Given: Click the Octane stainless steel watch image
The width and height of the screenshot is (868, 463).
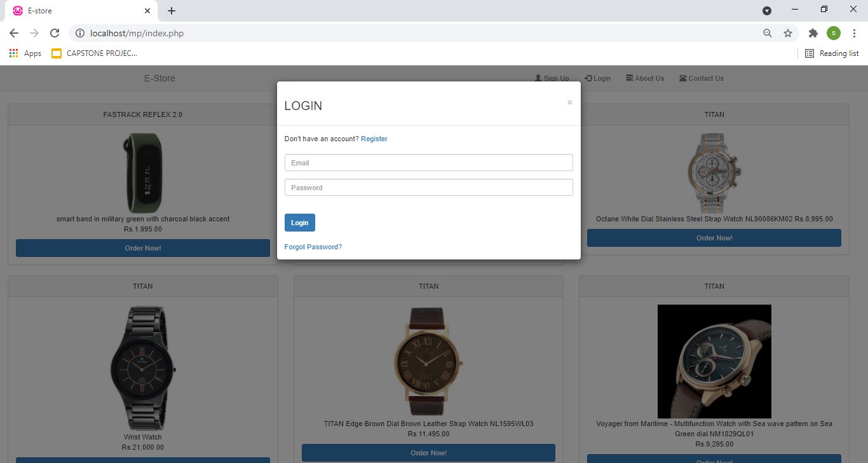Looking at the screenshot, I should pyautogui.click(x=714, y=173).
